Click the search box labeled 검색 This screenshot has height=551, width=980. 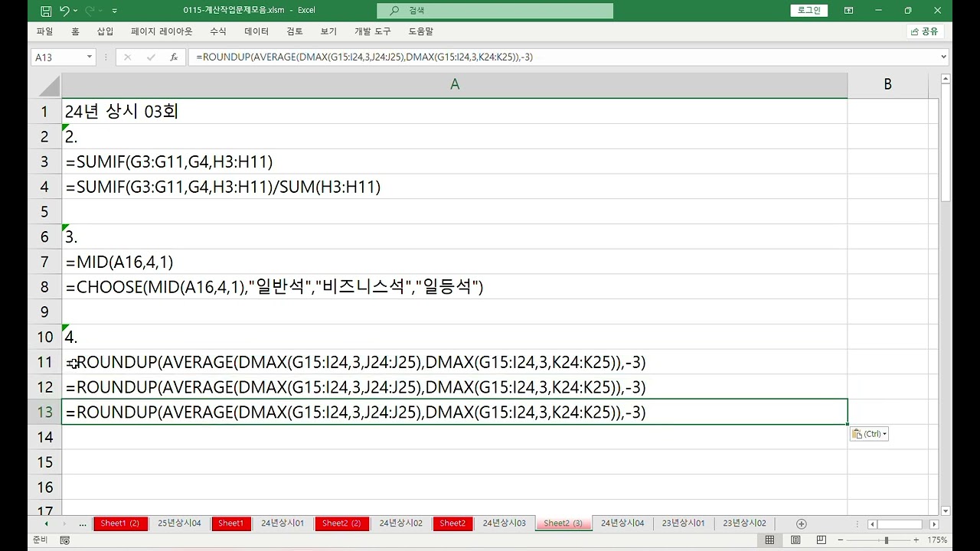click(495, 11)
